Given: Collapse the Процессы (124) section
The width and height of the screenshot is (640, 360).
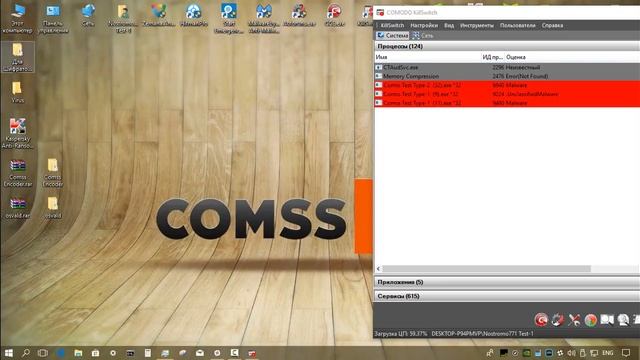Looking at the screenshot, I should pos(507,46).
